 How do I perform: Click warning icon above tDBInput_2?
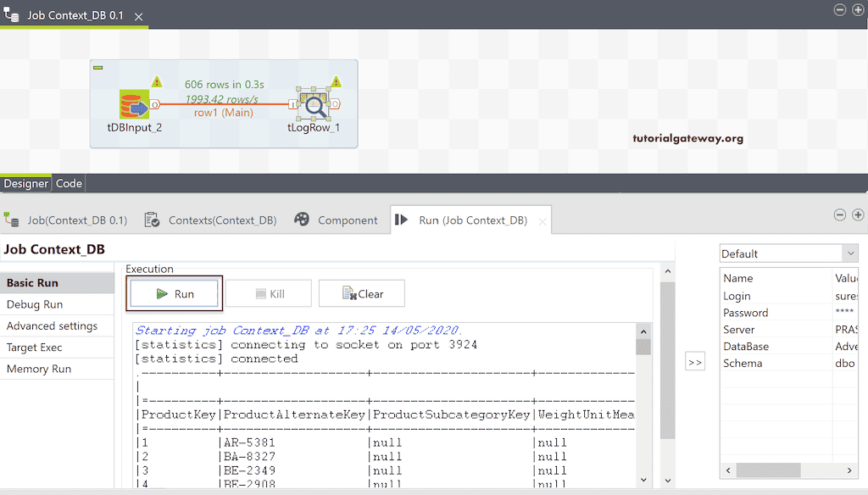[x=157, y=82]
